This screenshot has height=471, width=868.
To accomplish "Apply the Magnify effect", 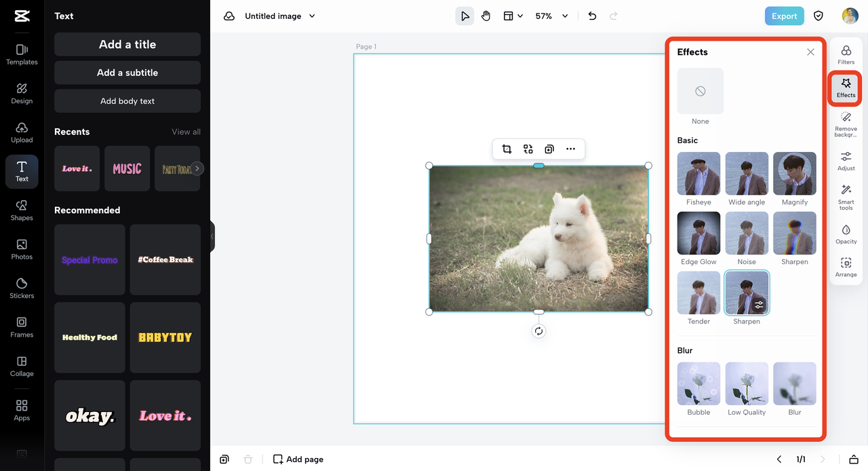I will (x=795, y=174).
